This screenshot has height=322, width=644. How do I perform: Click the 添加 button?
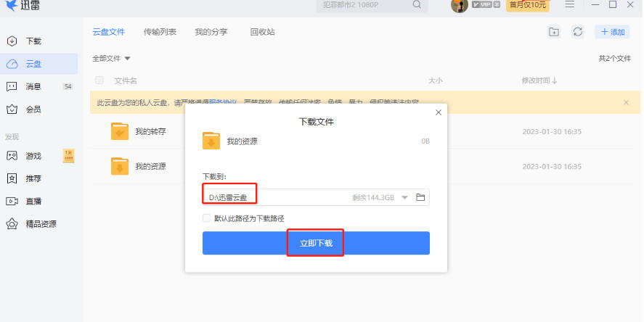pyautogui.click(x=612, y=32)
